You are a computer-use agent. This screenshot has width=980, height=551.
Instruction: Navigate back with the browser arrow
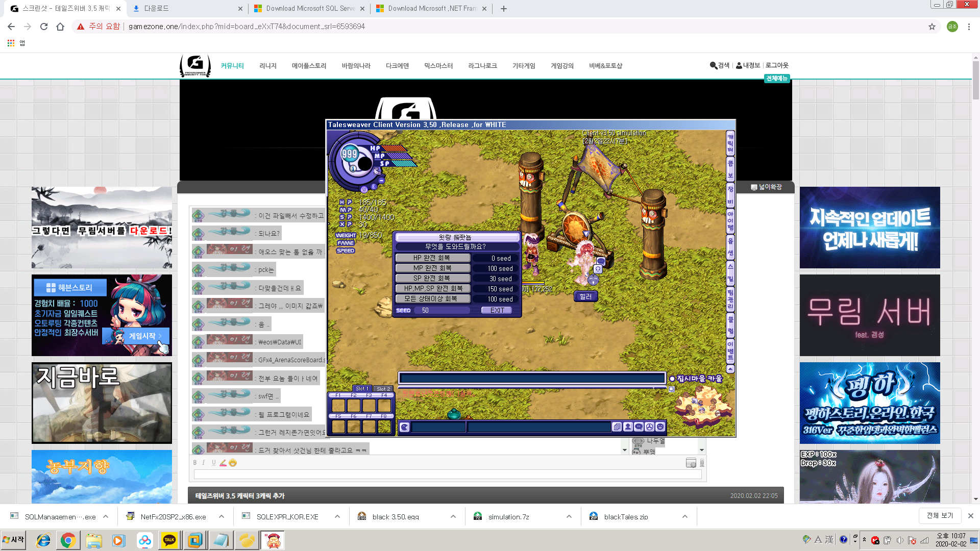coord(11,27)
